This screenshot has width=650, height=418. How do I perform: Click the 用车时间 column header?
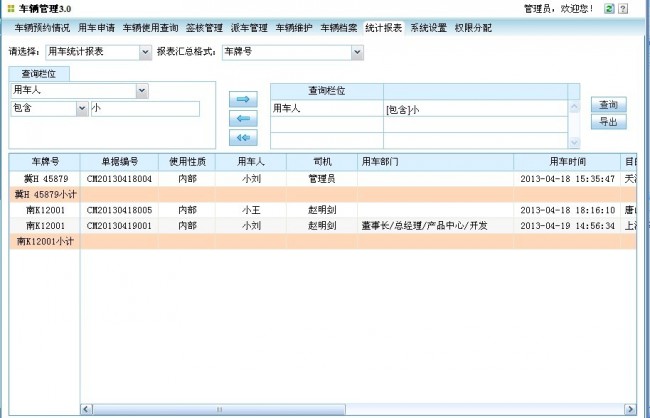(x=567, y=161)
